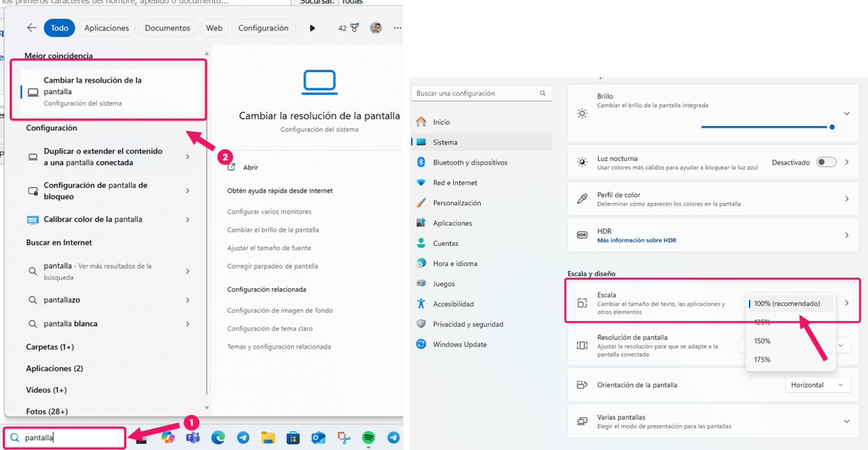The height and width of the screenshot is (450, 868).
Task: Open Microsoft Store from the taskbar
Action: pos(293,438)
